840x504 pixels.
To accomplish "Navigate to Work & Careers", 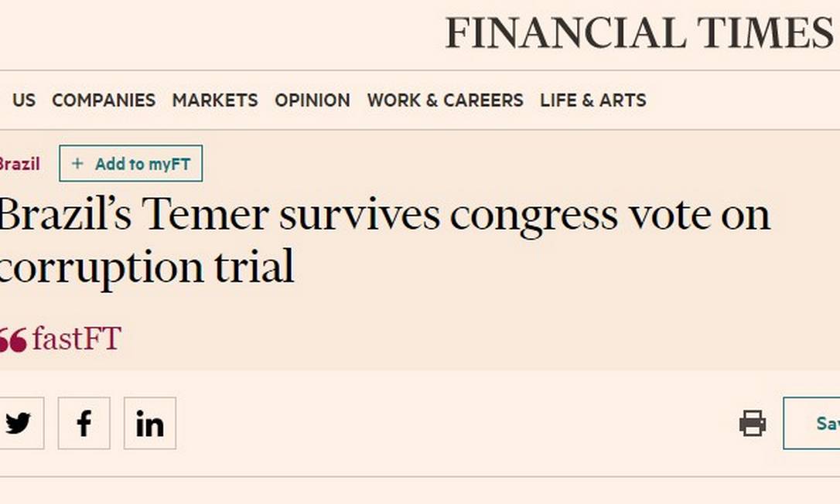I will tap(445, 100).
